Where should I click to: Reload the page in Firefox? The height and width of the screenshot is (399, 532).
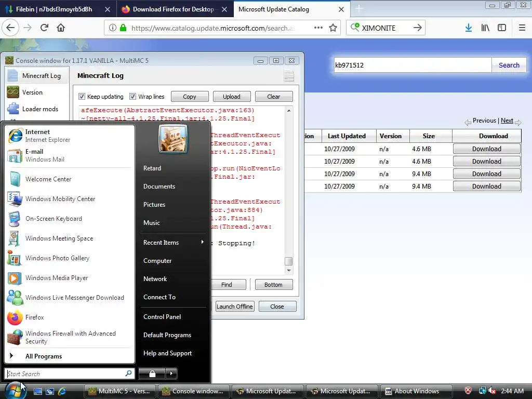click(44, 28)
